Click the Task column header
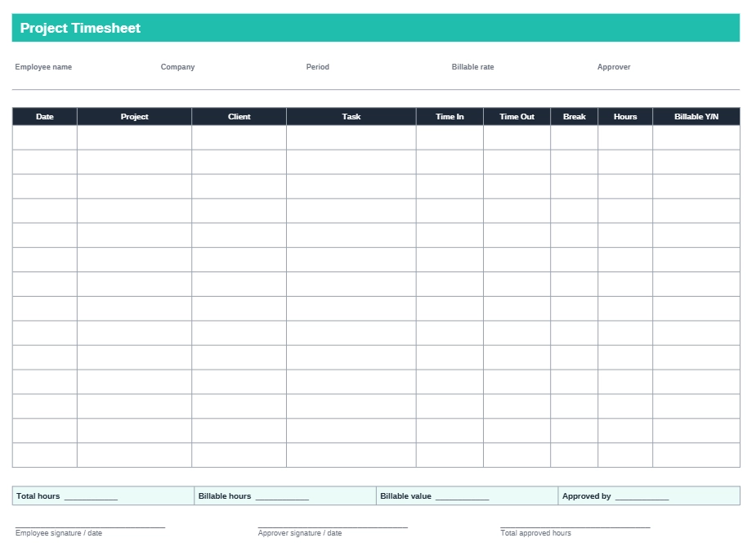The height and width of the screenshot is (547, 756). 351,117
